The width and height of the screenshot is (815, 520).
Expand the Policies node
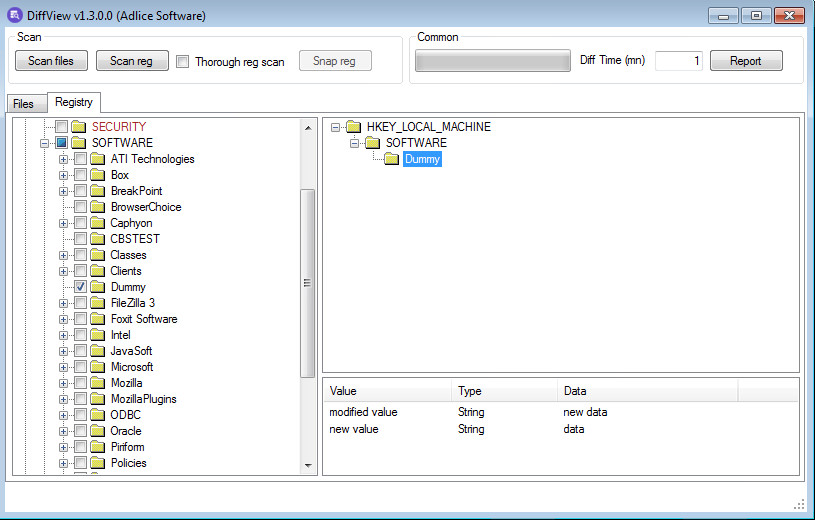tap(63, 463)
